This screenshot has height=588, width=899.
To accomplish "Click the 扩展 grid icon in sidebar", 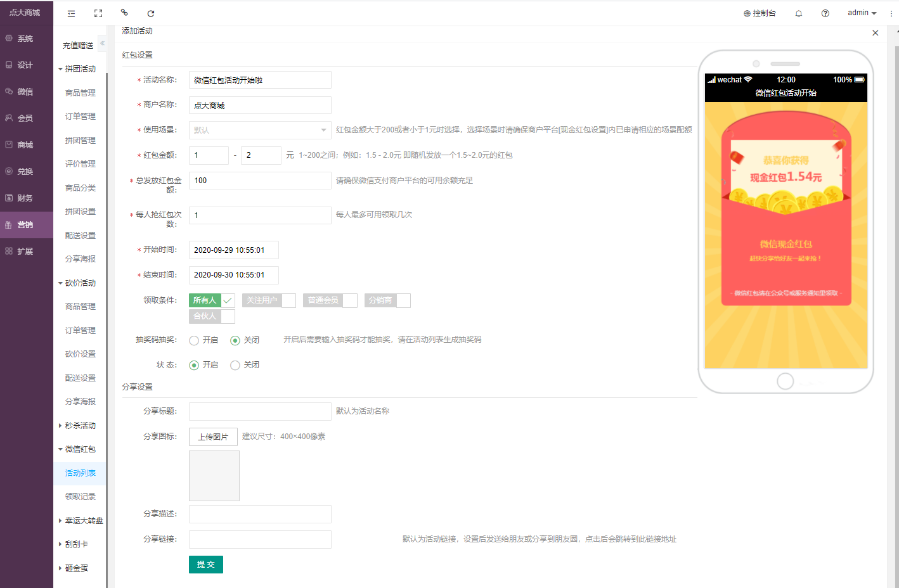I will point(9,252).
